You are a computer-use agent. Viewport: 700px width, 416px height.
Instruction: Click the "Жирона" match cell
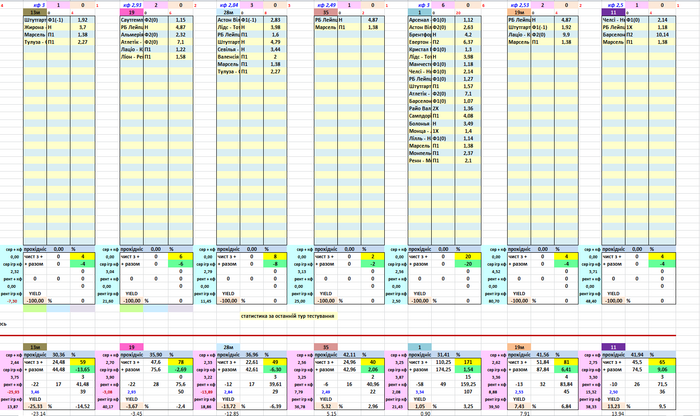click(x=35, y=27)
